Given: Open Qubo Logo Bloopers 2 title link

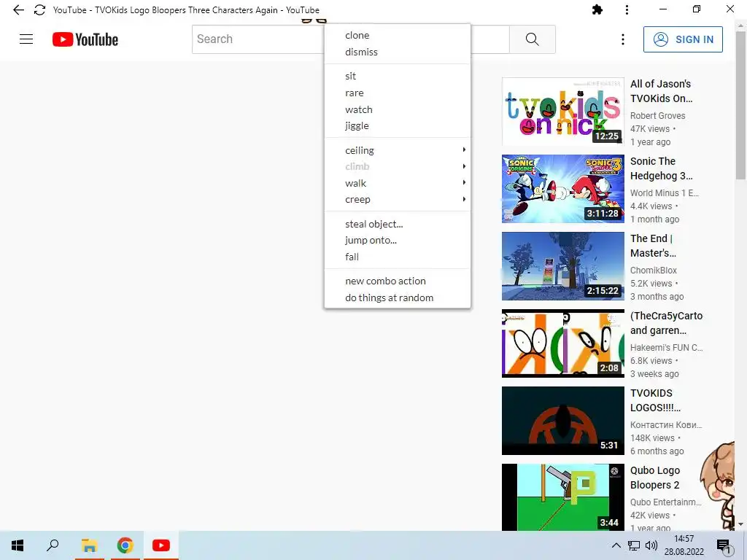Looking at the screenshot, I should point(655,478).
